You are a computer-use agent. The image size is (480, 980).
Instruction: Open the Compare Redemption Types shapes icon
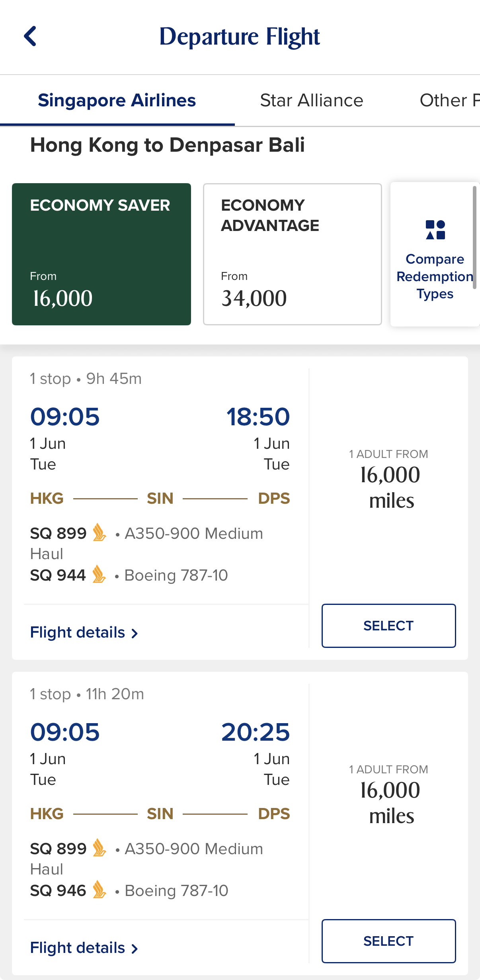pyautogui.click(x=435, y=230)
